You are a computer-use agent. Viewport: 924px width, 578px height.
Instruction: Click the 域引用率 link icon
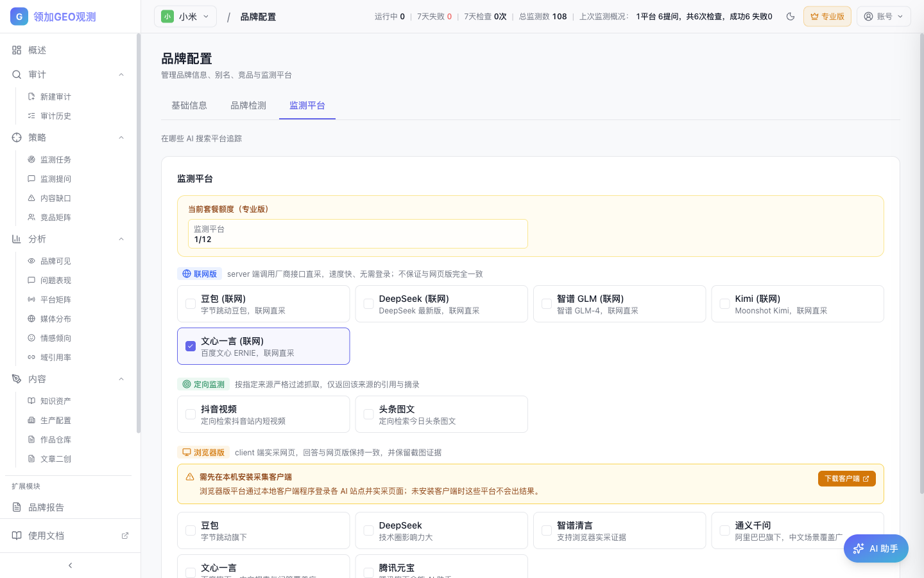pos(31,357)
